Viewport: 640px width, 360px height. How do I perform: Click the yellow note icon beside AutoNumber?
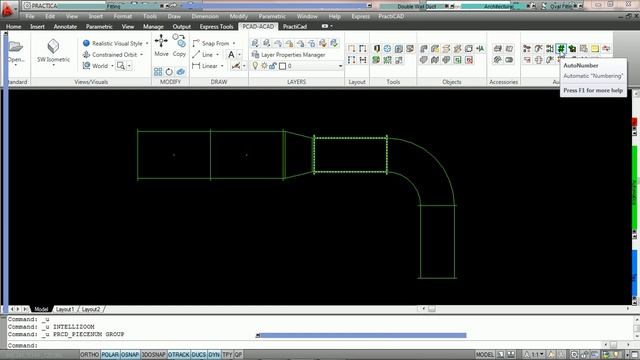595,49
